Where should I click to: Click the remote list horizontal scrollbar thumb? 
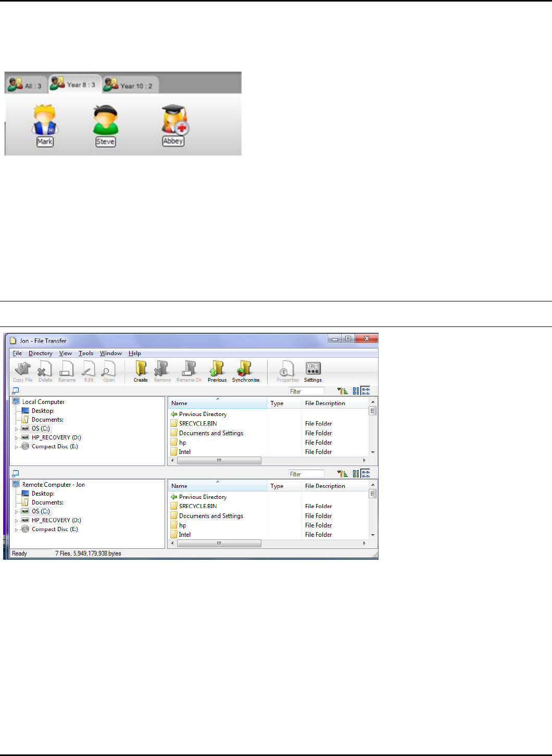pos(219,543)
